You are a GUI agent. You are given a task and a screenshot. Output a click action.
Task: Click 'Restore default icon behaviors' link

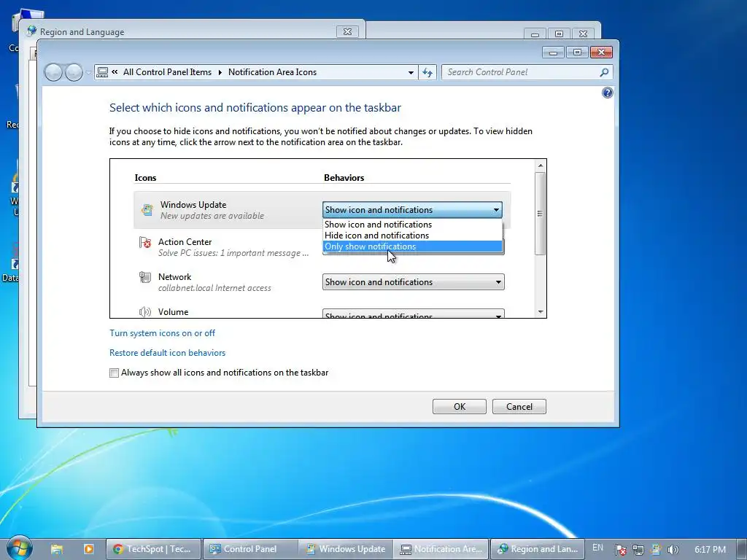(167, 353)
